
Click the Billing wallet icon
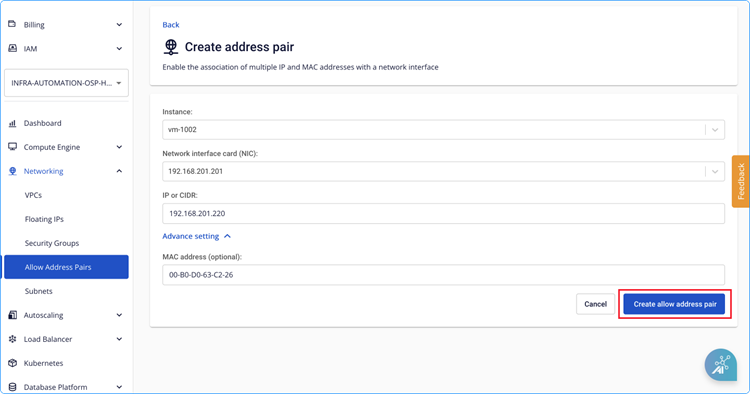(12, 24)
